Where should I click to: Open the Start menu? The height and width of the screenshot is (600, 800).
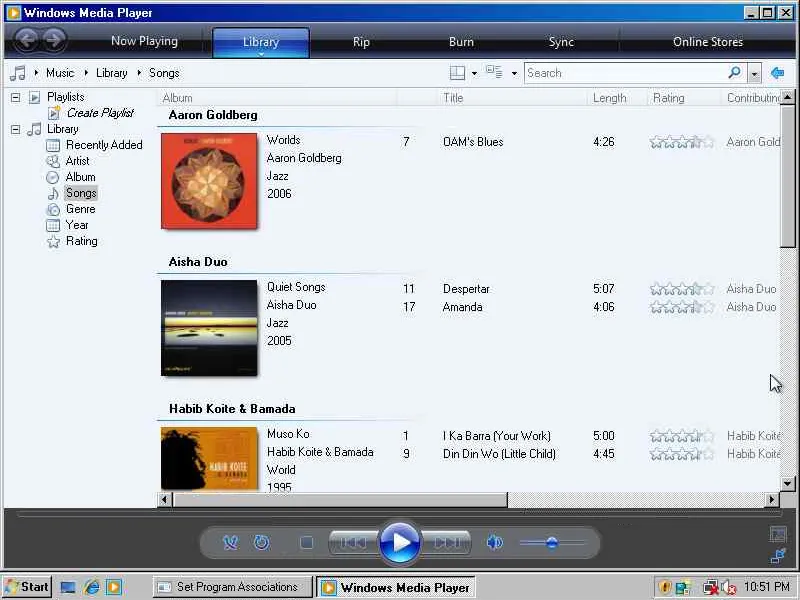tap(27, 587)
